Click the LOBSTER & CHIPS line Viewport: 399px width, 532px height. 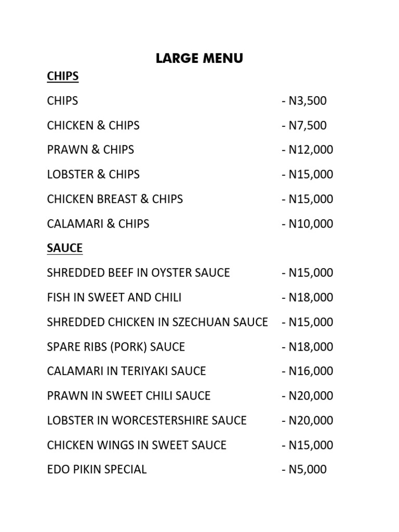pos(93,174)
